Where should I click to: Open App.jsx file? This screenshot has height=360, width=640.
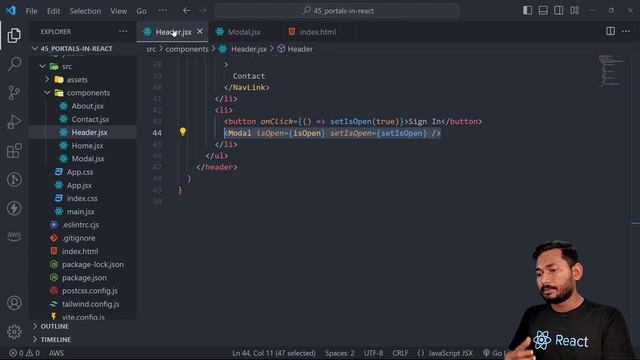point(79,185)
